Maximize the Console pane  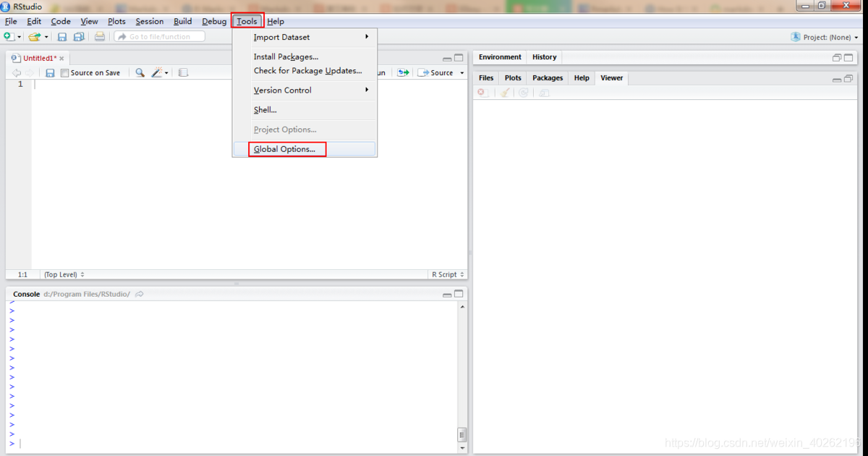(459, 295)
